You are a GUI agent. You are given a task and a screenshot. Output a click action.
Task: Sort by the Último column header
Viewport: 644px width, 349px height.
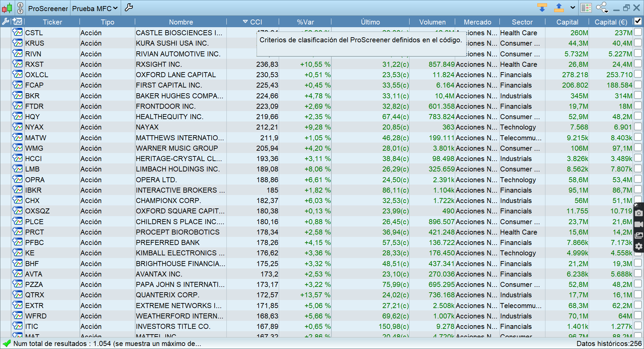[x=370, y=22]
